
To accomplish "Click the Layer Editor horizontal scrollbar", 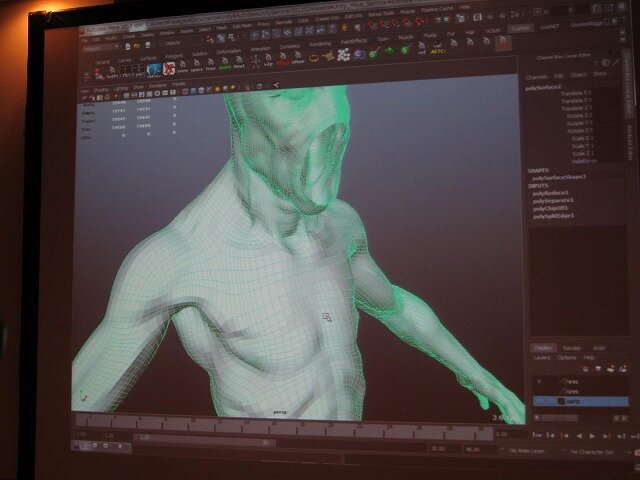I will pyautogui.click(x=560, y=418).
